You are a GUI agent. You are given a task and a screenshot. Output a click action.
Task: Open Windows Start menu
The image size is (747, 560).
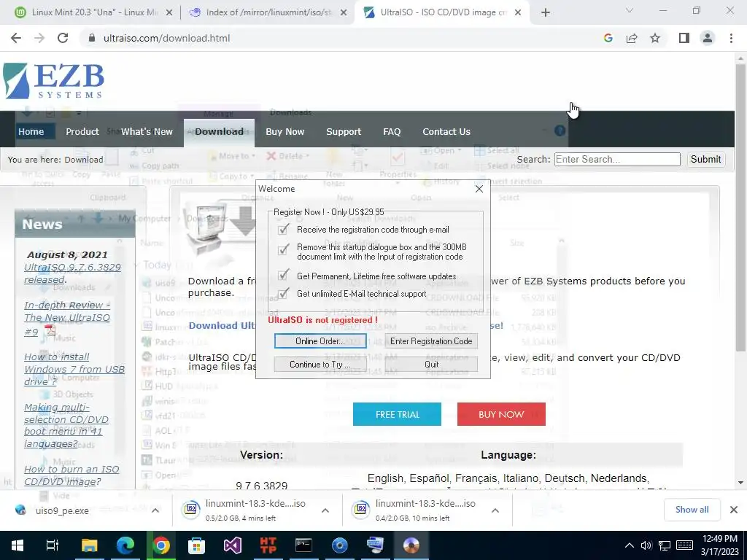pos(18,545)
